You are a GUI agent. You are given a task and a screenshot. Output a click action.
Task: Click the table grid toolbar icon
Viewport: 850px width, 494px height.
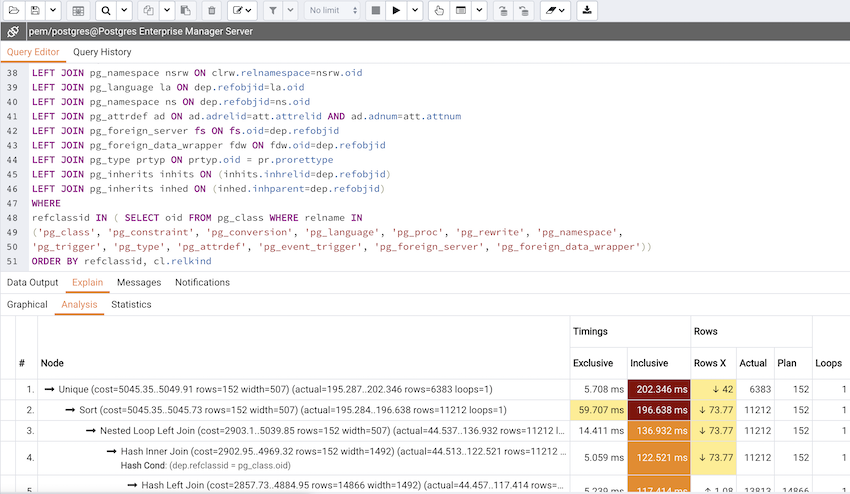click(78, 10)
